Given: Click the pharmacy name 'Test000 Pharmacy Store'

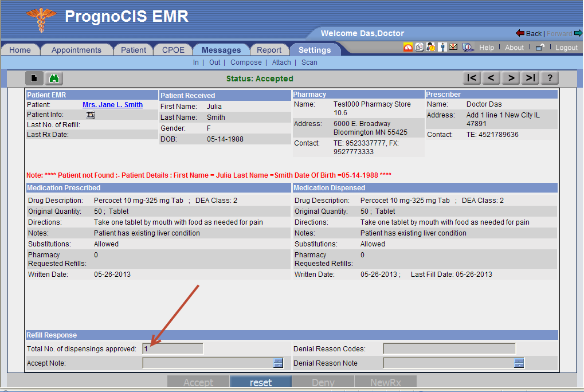Looking at the screenshot, I should pyautogui.click(x=372, y=104).
